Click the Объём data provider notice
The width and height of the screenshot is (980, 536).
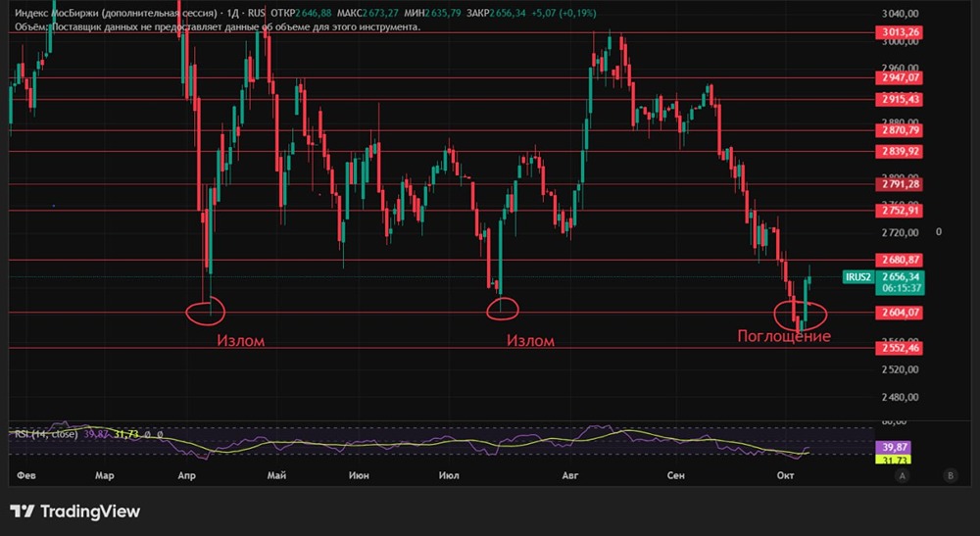pyautogui.click(x=218, y=26)
